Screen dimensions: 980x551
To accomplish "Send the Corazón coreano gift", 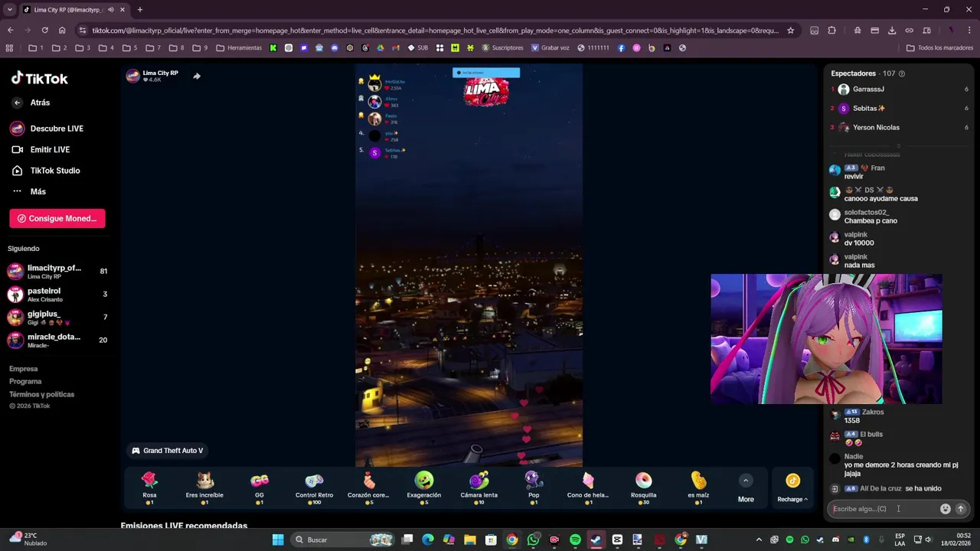I will 369,487.
